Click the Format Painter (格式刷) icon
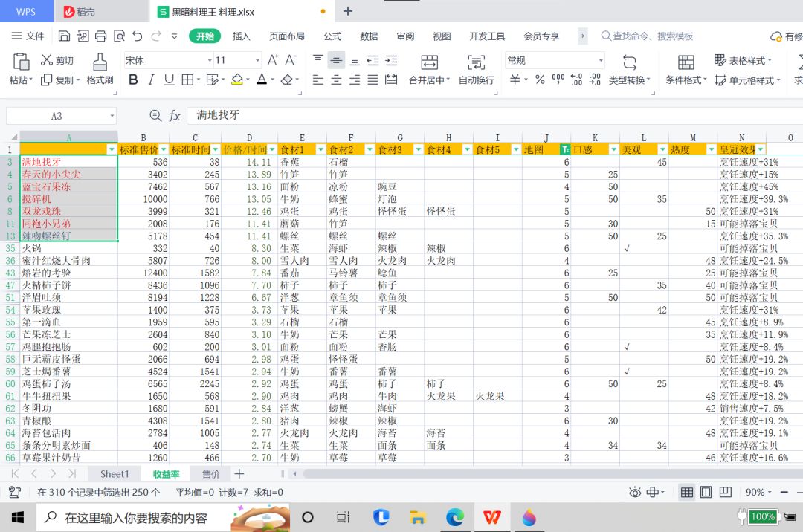Viewport: 803px width, 532px height. [x=100, y=62]
